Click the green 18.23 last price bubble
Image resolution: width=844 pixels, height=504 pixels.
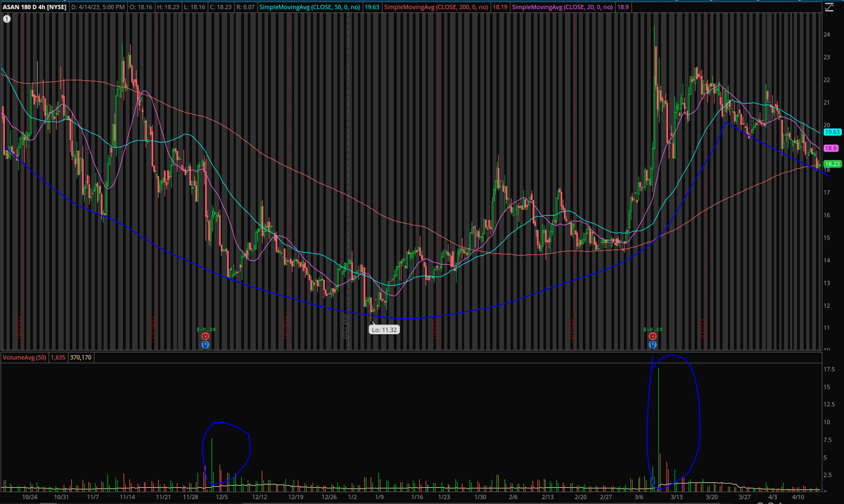[x=832, y=163]
